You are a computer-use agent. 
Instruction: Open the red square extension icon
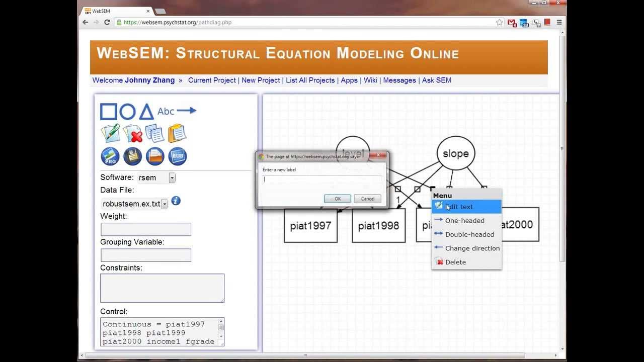coord(547,22)
